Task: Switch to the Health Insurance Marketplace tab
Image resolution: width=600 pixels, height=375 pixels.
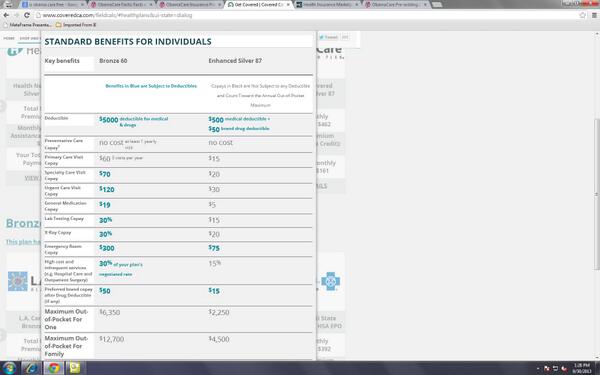Action: pos(328,5)
